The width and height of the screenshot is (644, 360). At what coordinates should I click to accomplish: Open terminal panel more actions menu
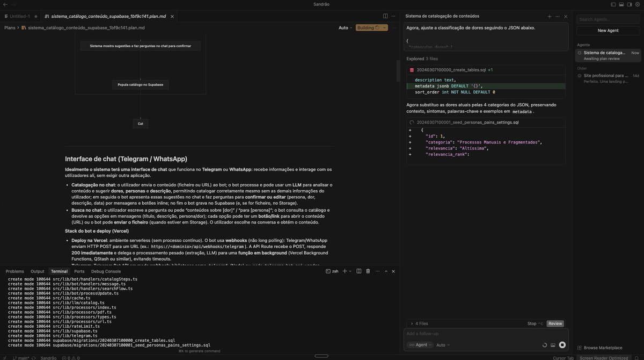coord(377,271)
